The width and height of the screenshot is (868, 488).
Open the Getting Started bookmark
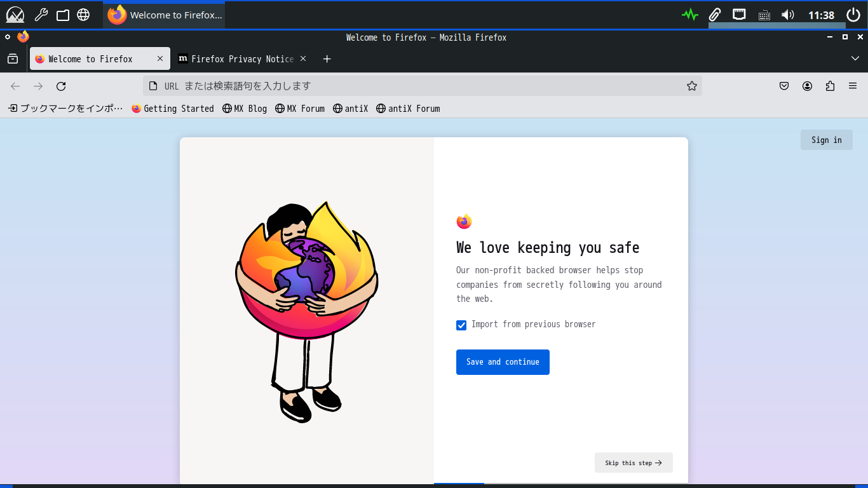[x=173, y=109]
